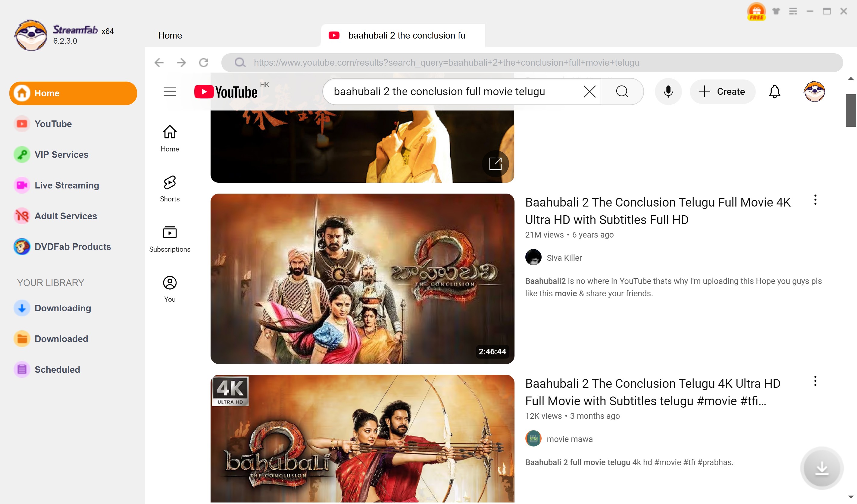Open YouTube notifications bell
Viewport: 857px width, 504px height.
(x=774, y=92)
